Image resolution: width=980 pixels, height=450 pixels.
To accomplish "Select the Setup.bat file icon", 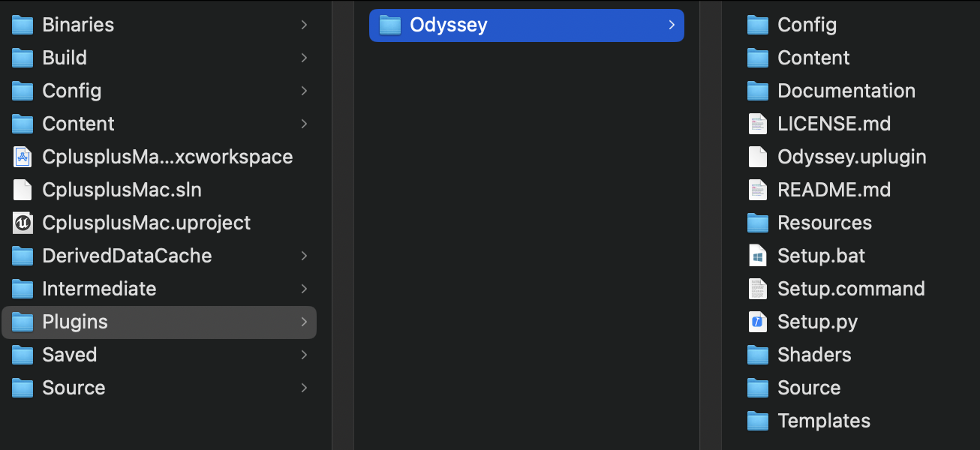I will (758, 256).
